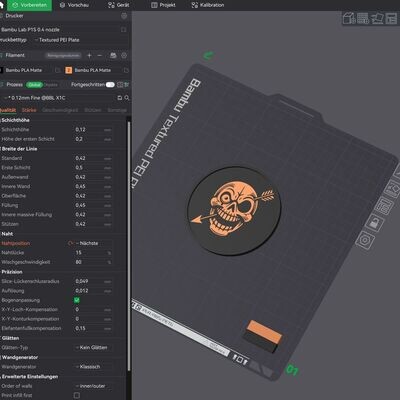Open the Gerät tab
The height and width of the screenshot is (400, 400).
coord(119,5)
